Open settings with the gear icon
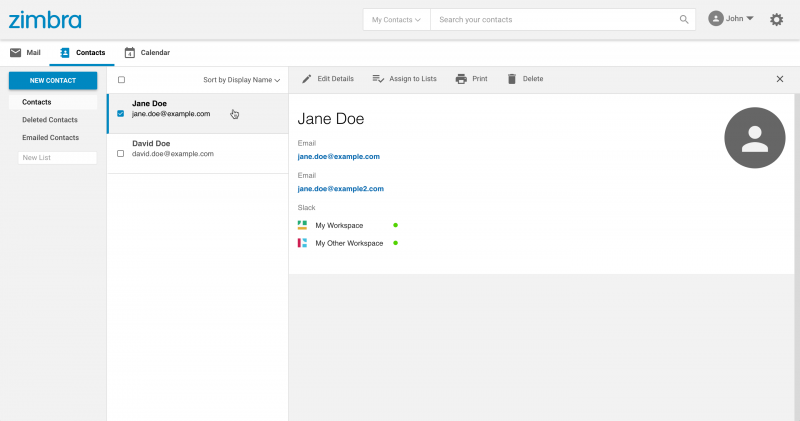This screenshot has height=421, width=800. tap(776, 19)
